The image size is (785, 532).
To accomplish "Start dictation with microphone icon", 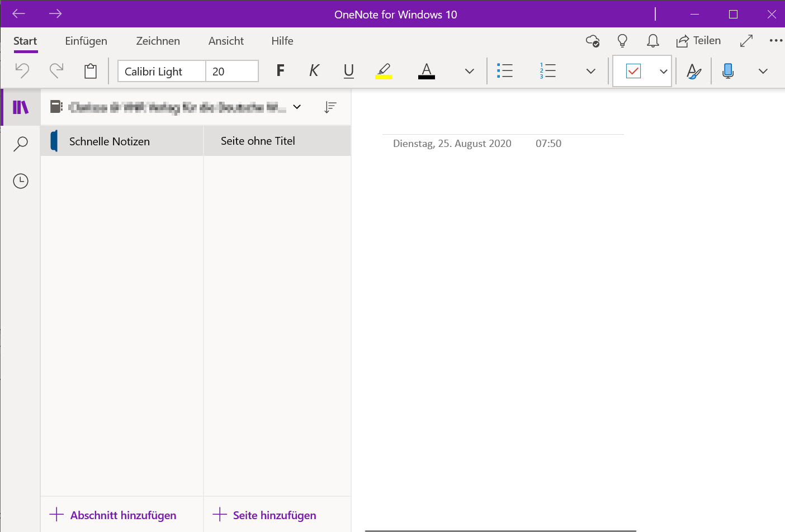I will pyautogui.click(x=728, y=71).
